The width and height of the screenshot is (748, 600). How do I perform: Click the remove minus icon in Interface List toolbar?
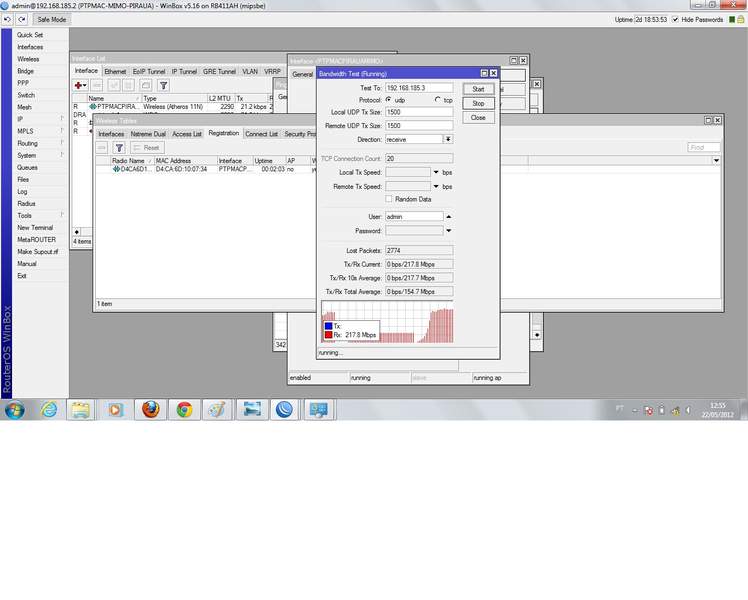point(97,85)
